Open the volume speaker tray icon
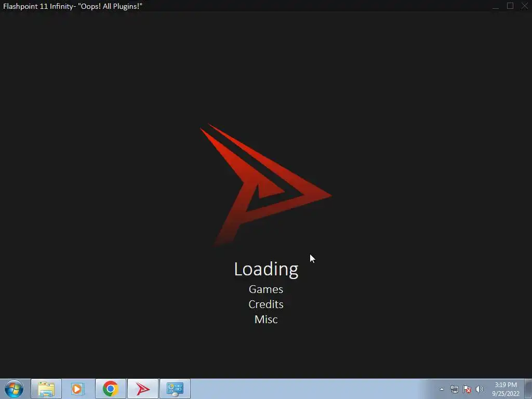Viewport: 532px width, 399px height. point(480,389)
